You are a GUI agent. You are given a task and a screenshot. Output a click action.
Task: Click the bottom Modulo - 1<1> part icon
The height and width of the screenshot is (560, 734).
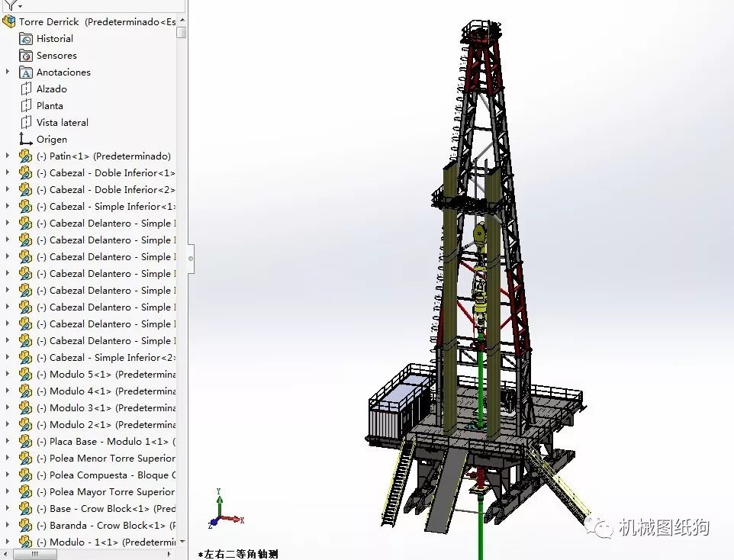coord(25,542)
